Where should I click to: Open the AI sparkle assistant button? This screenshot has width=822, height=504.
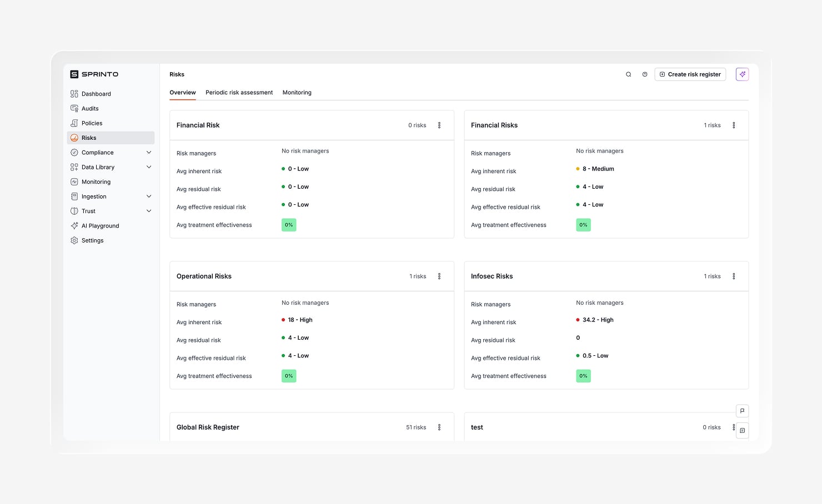pos(743,74)
